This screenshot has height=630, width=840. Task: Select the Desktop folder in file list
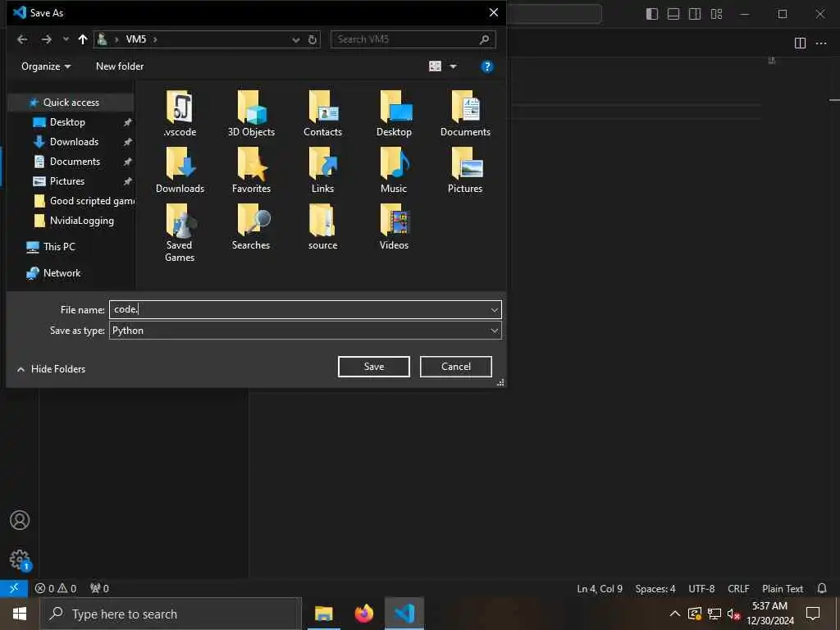[x=395, y=113]
